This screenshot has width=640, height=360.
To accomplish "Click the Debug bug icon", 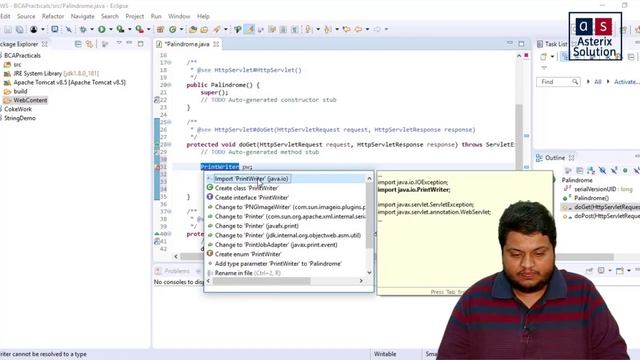I will [x=83, y=29].
